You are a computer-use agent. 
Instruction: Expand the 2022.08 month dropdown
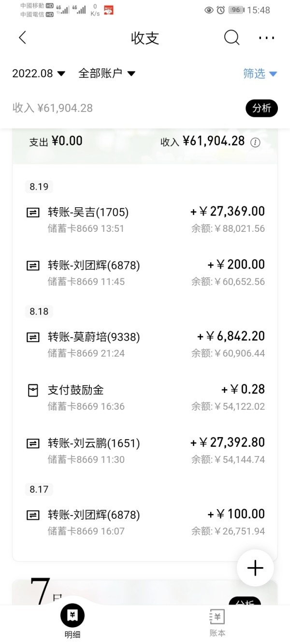tap(39, 73)
